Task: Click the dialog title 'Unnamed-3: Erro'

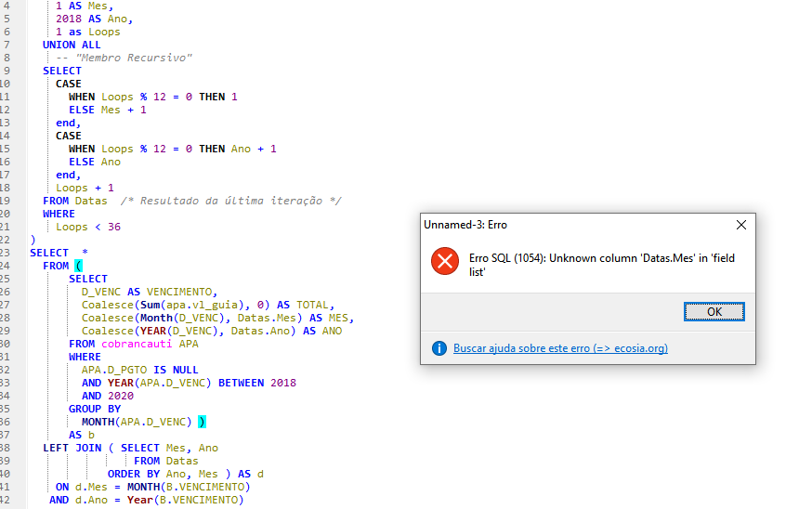Action: tap(465, 225)
